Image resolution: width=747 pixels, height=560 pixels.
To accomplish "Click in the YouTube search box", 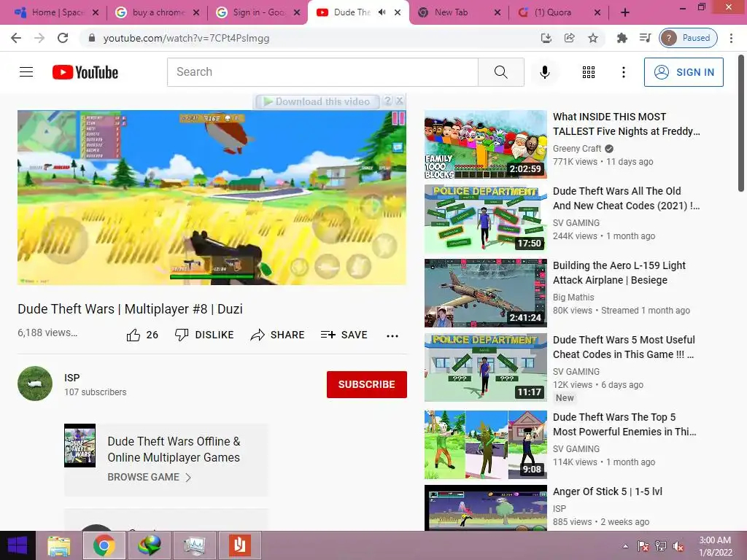I will coord(322,72).
